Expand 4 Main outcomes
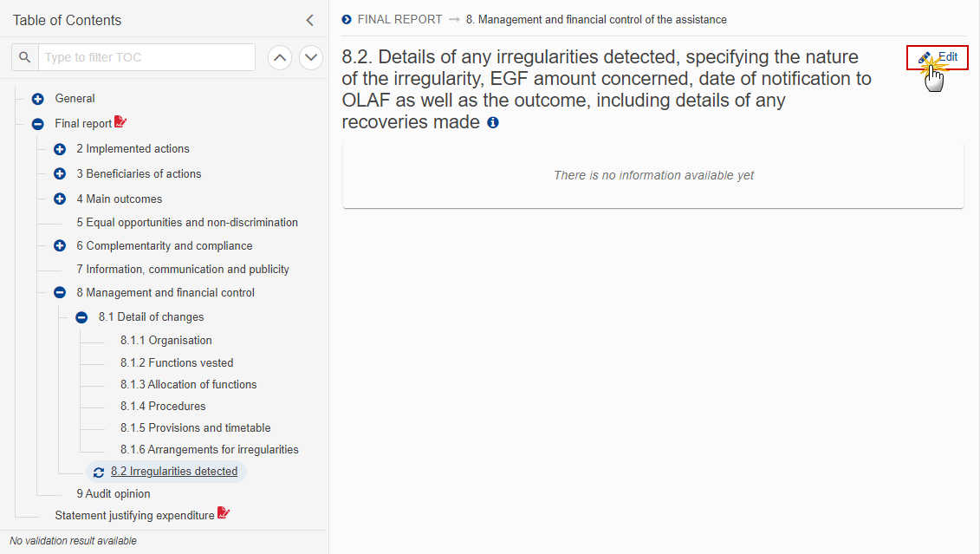The height and width of the screenshot is (554, 980). coord(60,199)
